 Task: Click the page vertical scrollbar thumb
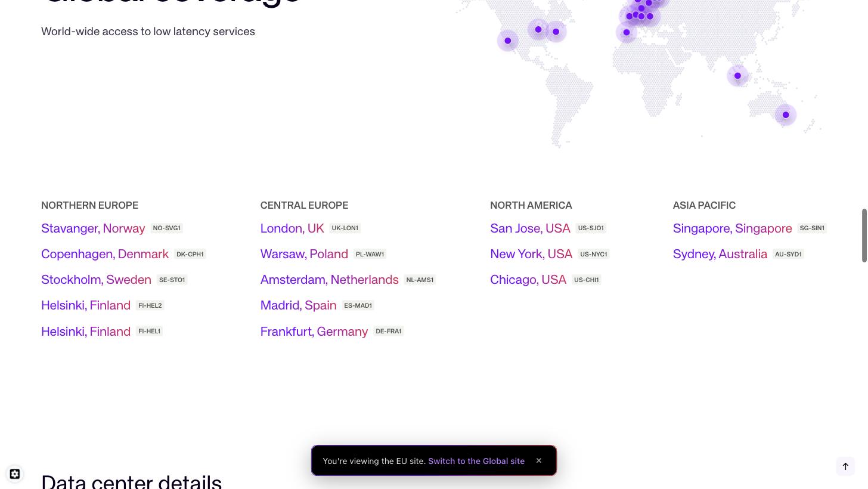pyautogui.click(x=864, y=236)
